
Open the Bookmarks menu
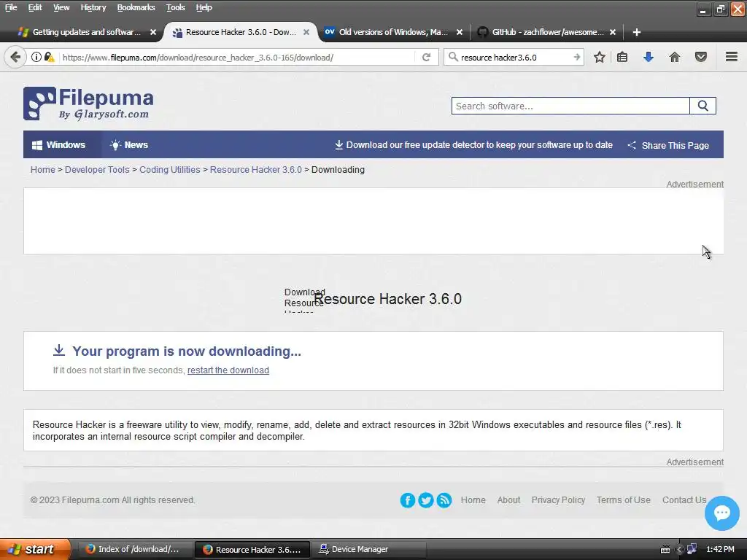pyautogui.click(x=136, y=7)
